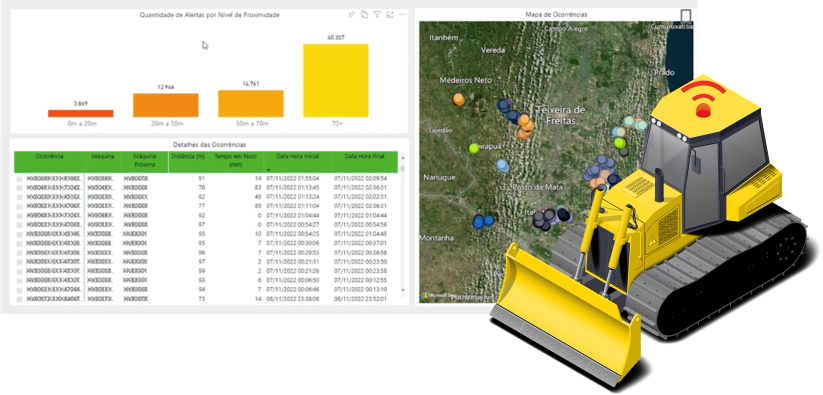
Task: Expand the row with distance 76
Action: (x=20, y=188)
